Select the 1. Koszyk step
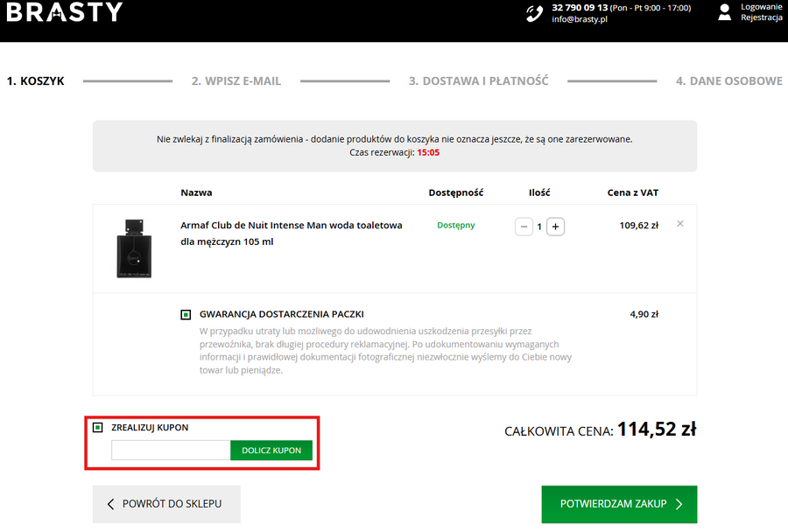788x532 pixels. [x=36, y=81]
